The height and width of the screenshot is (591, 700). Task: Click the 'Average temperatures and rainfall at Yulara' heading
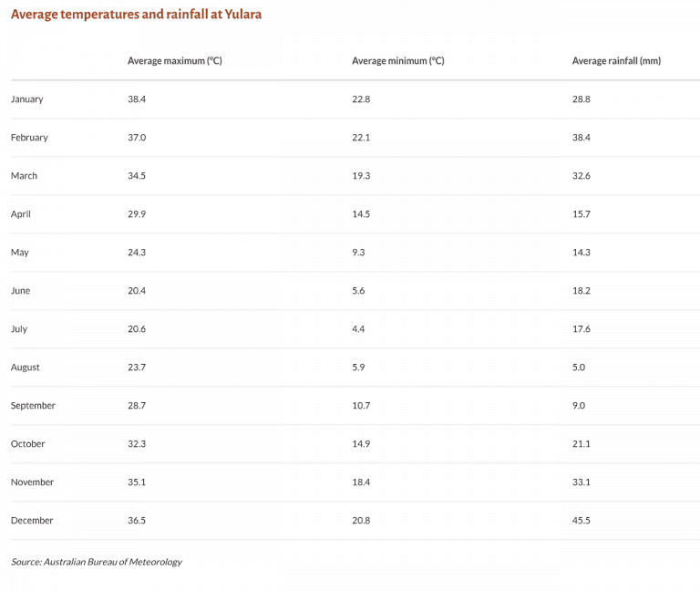coord(136,15)
